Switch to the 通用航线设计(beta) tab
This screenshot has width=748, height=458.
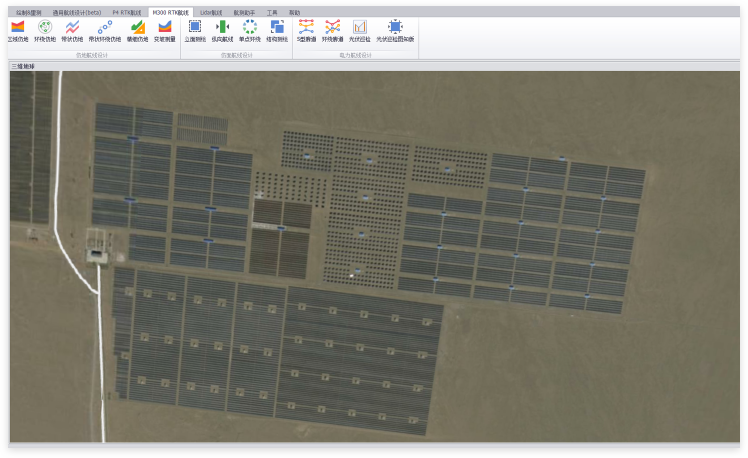(77, 12)
